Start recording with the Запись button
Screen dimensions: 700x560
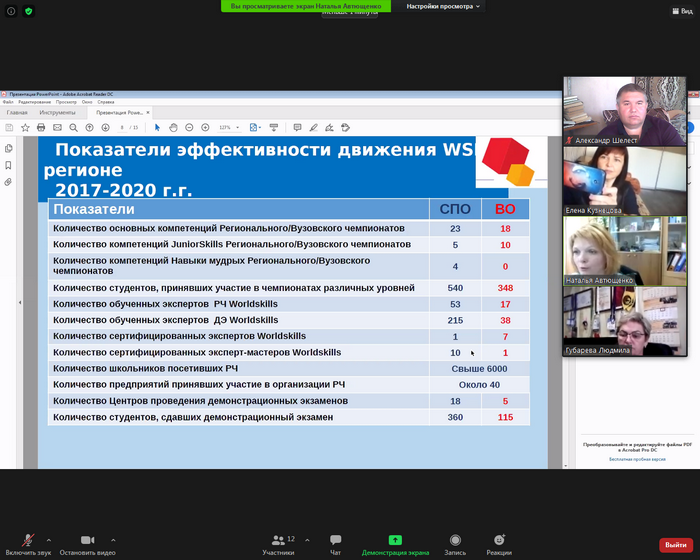455,541
